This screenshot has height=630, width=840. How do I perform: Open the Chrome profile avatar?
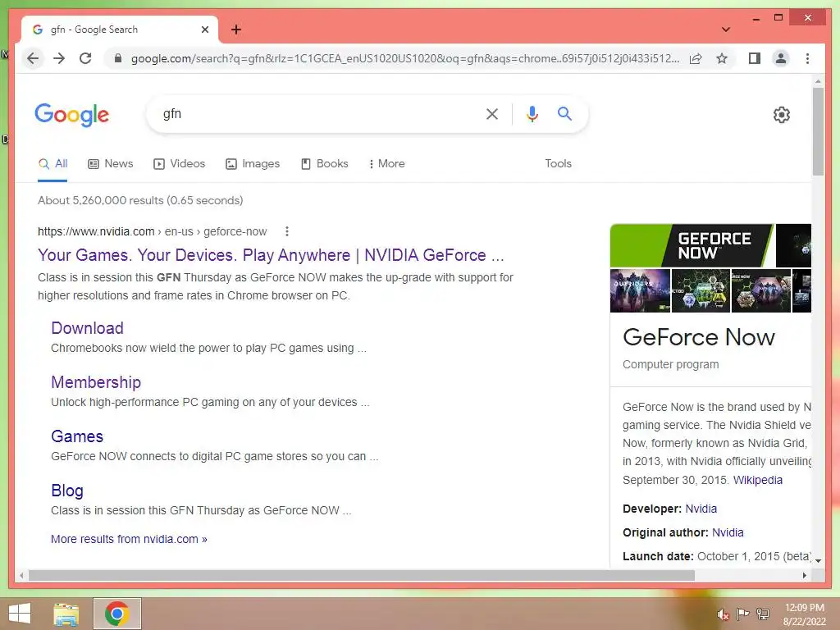click(x=781, y=58)
